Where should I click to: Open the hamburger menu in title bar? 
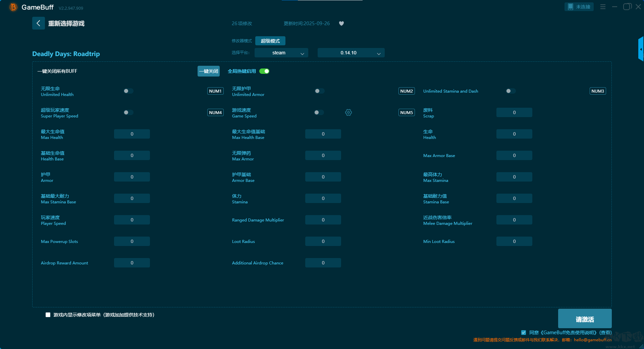point(603,7)
